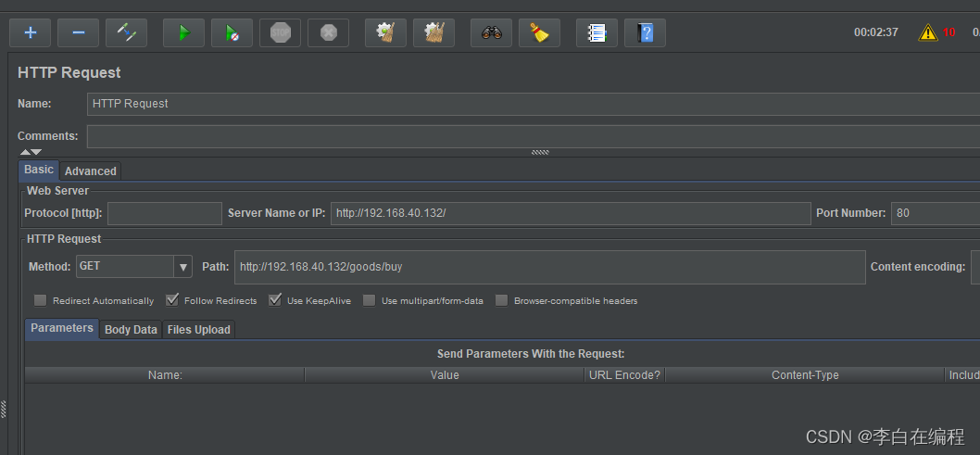Screen dimensions: 980x455
Task: Click the Stop sign toolbar icon
Action: pos(280,32)
